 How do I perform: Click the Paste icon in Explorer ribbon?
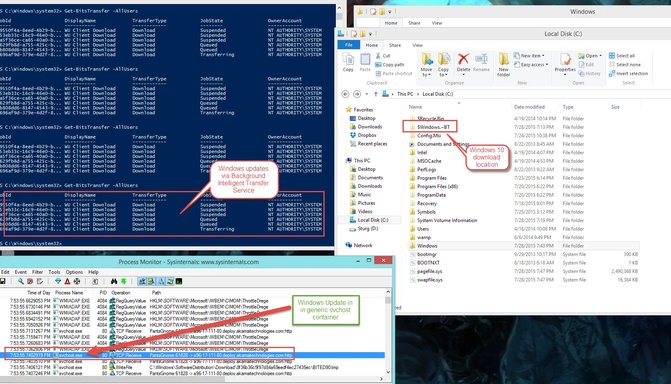pos(365,63)
